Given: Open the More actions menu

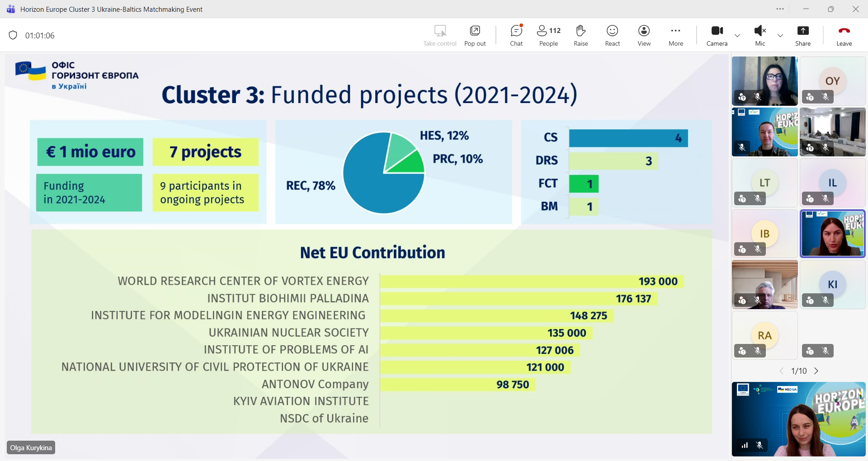Looking at the screenshot, I should pyautogui.click(x=675, y=35).
